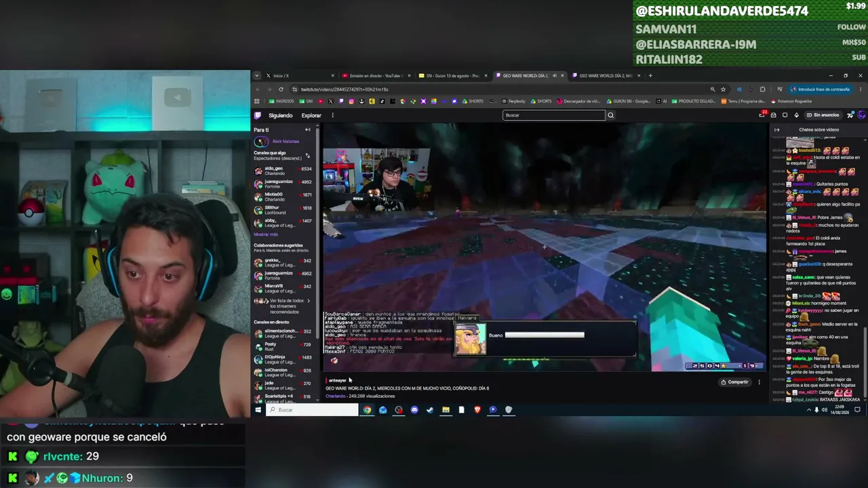
Task: Open Twitch notifications bell with 23 badge
Action: (x=762, y=115)
